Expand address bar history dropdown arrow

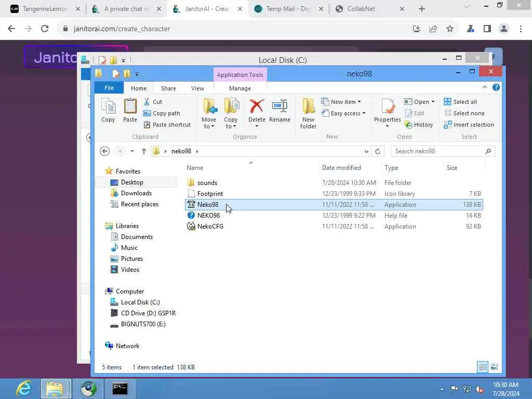click(x=366, y=151)
